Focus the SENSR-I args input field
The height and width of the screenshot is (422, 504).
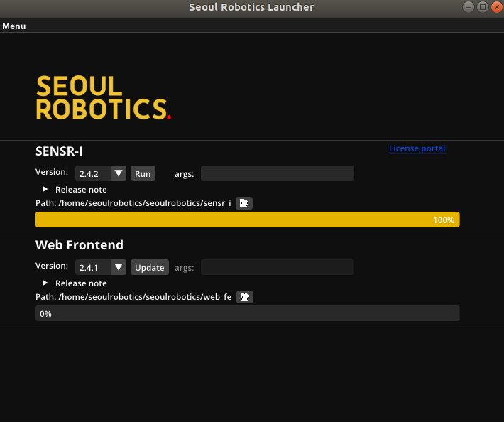(278, 173)
